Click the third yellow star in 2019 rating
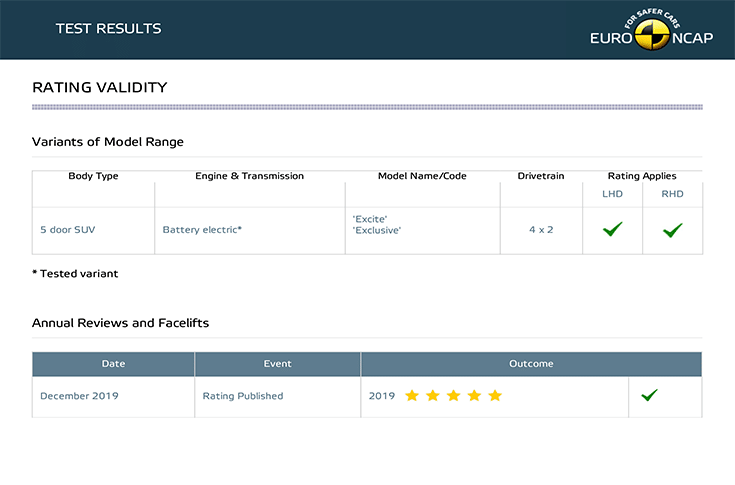Viewport: 735px width, 485px height. point(453,396)
